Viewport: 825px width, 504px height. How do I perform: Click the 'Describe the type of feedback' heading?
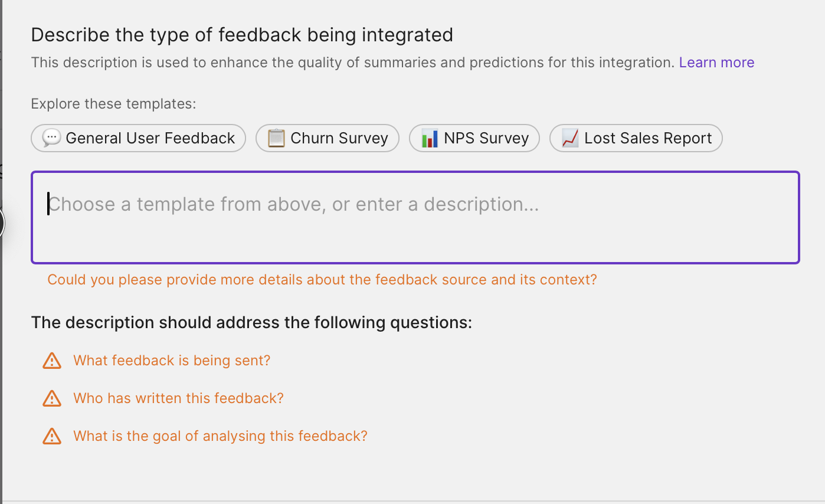(242, 35)
